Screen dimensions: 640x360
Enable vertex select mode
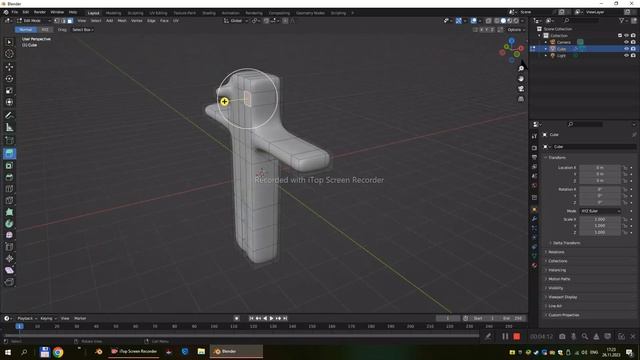(x=57, y=20)
